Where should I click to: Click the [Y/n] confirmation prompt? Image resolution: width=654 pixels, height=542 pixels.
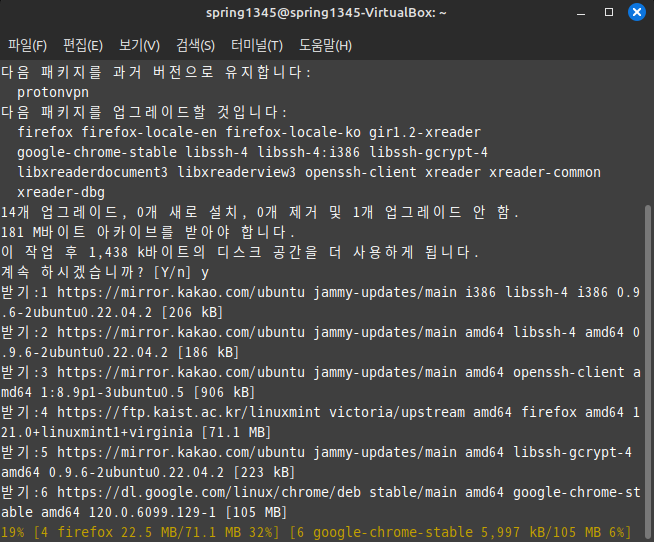click(x=172, y=272)
